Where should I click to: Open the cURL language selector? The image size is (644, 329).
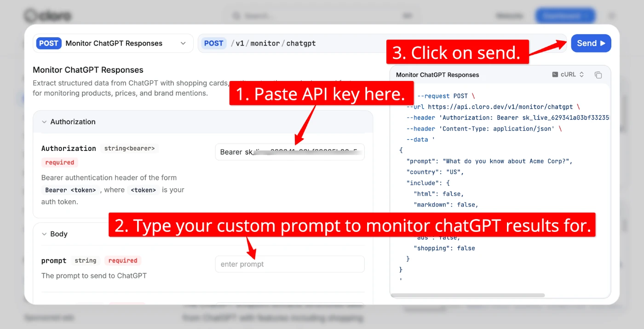point(568,75)
